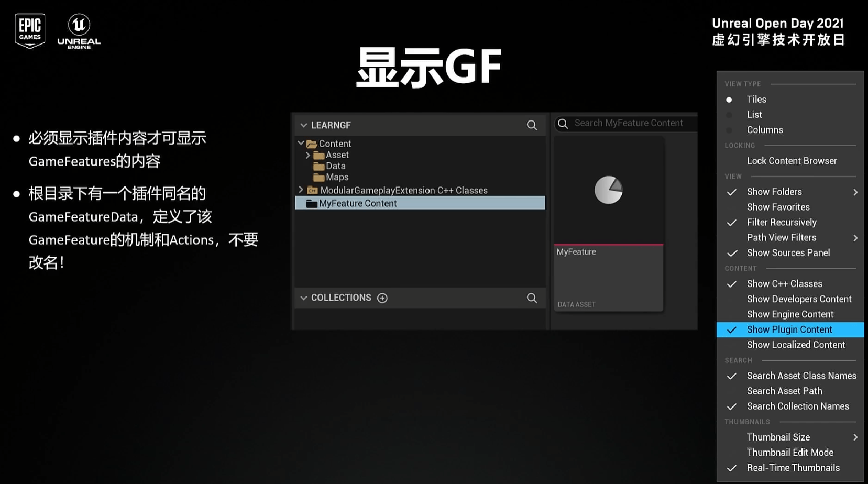
Task: Open the Thumbnail Size submenu
Action: (x=778, y=437)
